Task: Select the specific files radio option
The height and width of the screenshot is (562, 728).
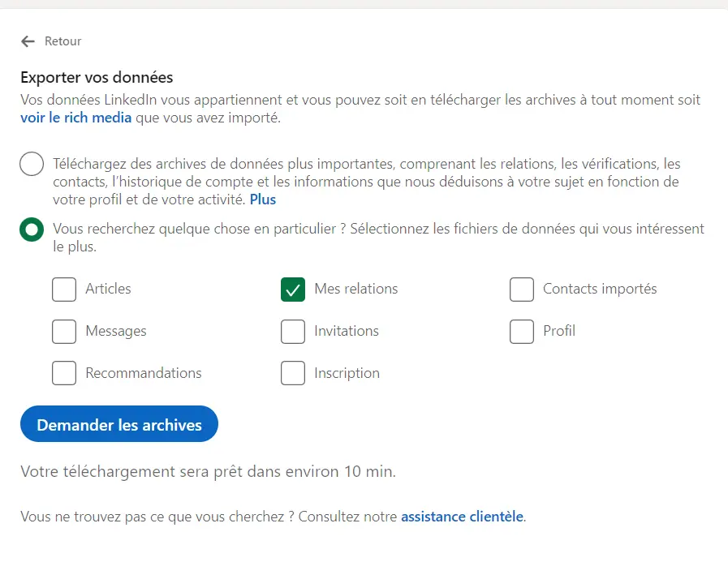Action: pos(31,230)
